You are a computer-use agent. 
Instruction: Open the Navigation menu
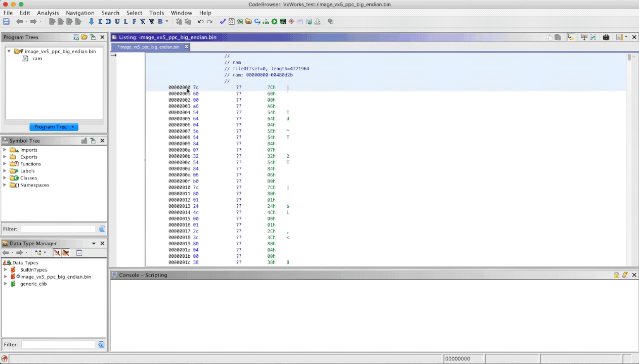80,13
